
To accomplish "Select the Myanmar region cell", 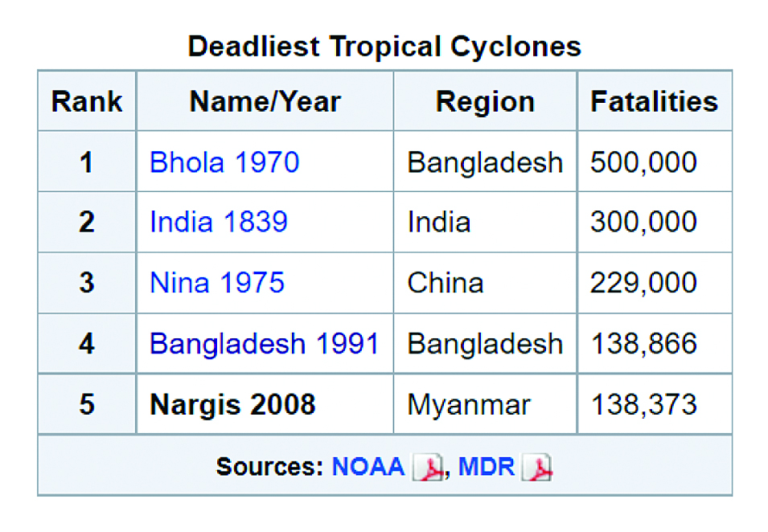I will [x=485, y=404].
